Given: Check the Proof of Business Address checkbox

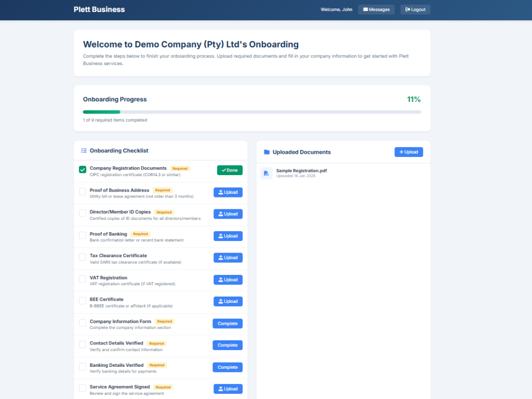Looking at the screenshot, I should point(82,191).
